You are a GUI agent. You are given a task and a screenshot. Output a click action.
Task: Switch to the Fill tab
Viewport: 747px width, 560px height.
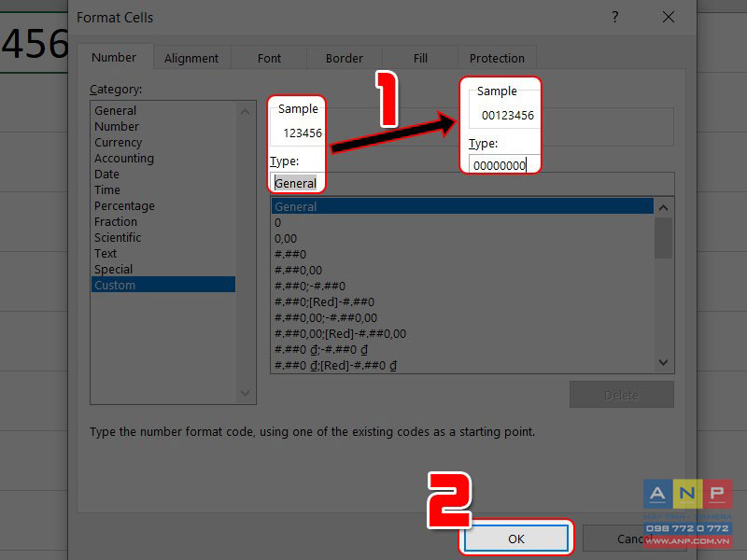click(420, 58)
